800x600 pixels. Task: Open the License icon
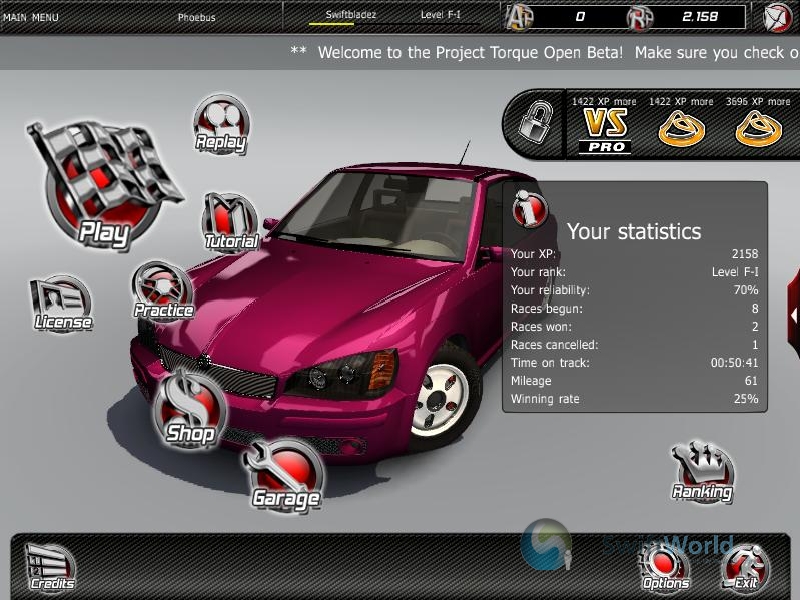62,303
